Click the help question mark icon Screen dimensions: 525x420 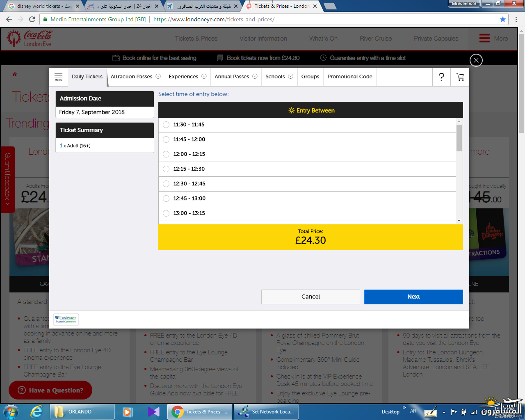click(441, 77)
